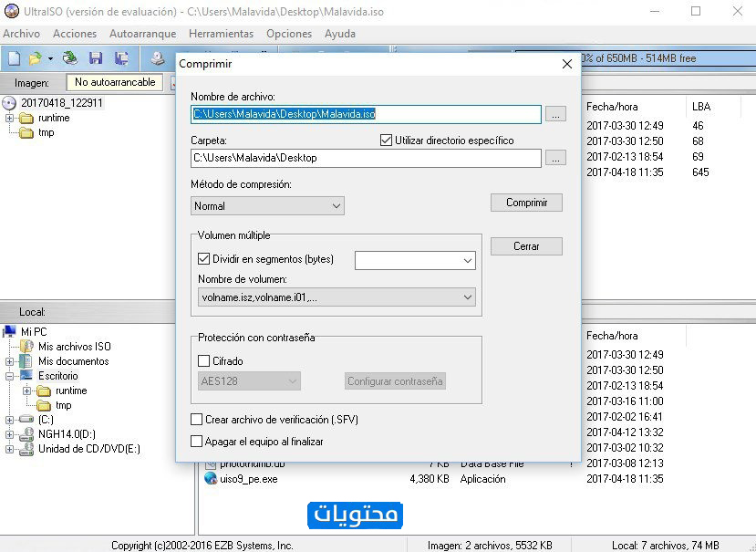The width and height of the screenshot is (756, 552).
Task: Enable the Cifrado checkbox
Action: click(203, 361)
